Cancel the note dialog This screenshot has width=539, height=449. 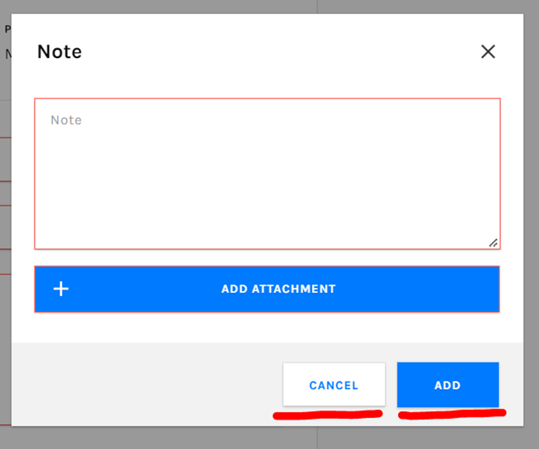[x=334, y=385]
